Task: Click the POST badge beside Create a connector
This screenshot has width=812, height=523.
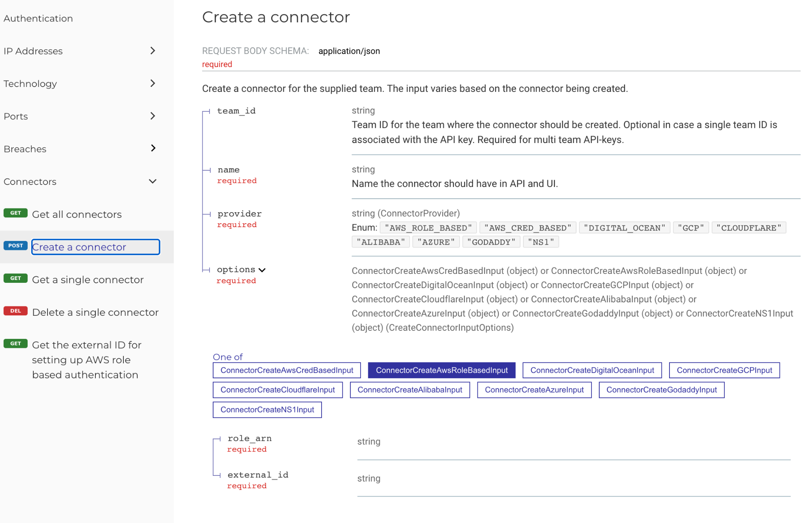Action: coord(15,245)
